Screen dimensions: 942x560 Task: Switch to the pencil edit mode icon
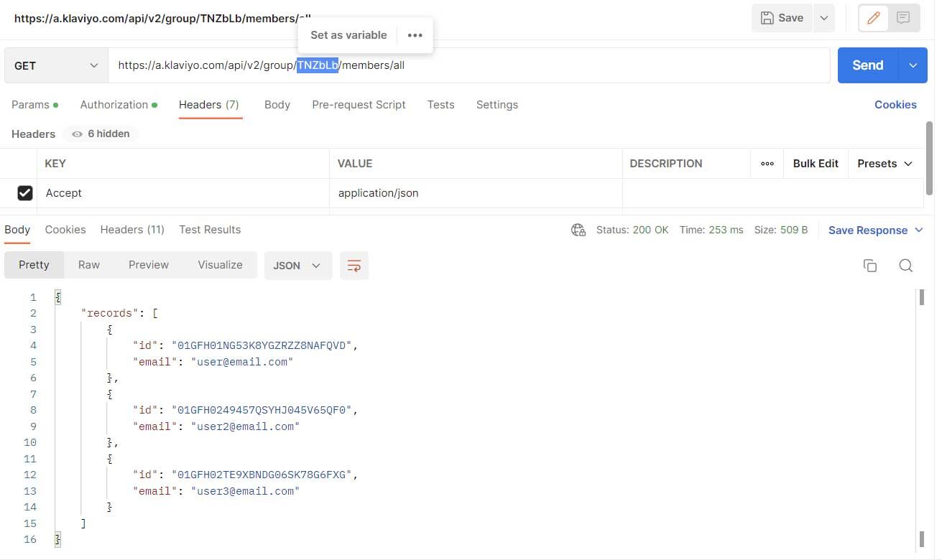(x=874, y=18)
